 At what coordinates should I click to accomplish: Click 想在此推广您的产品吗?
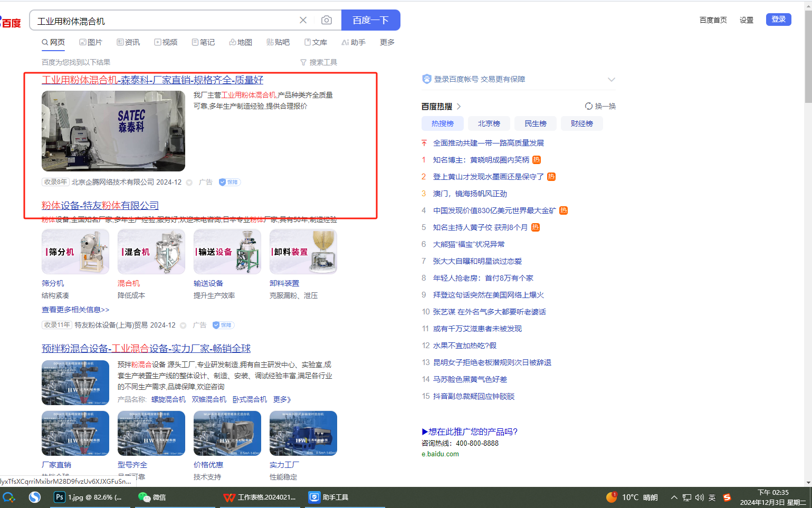click(x=470, y=432)
